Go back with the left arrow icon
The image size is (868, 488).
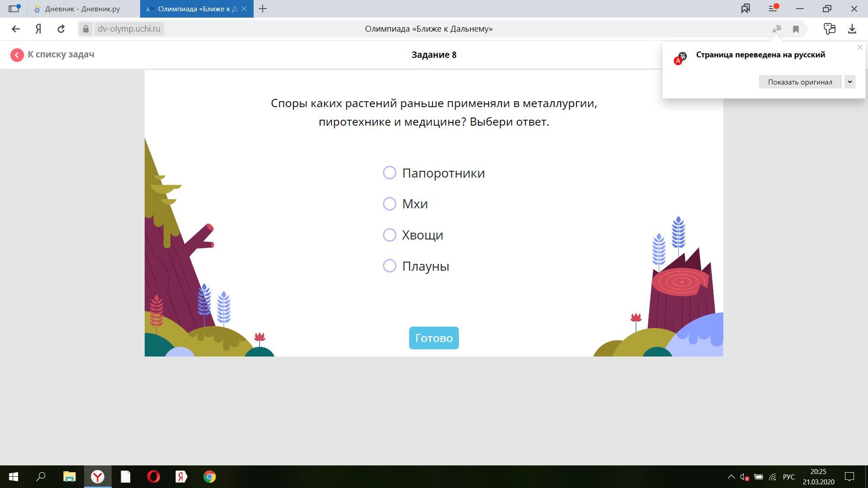click(x=16, y=29)
